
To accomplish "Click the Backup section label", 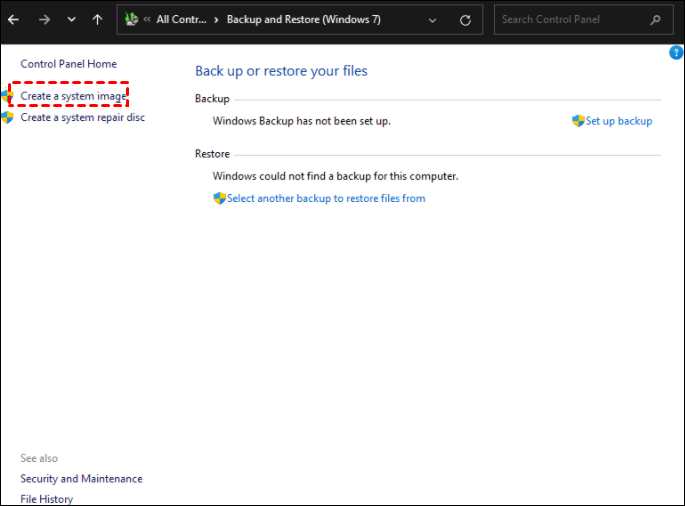I will click(212, 99).
